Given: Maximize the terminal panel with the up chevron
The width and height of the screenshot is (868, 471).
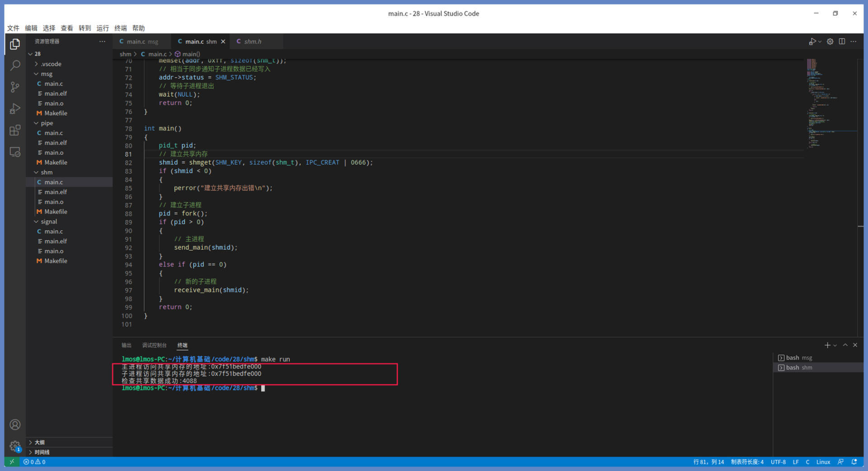Looking at the screenshot, I should 845,345.
